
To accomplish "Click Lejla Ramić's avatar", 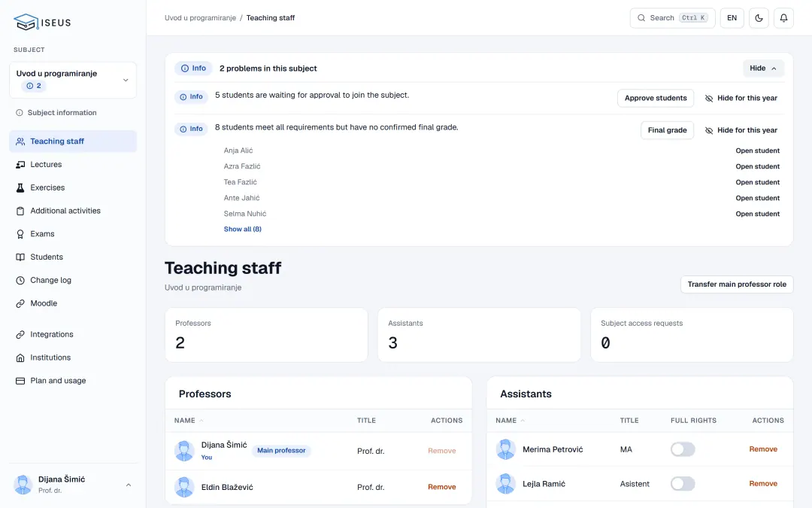I will (505, 484).
